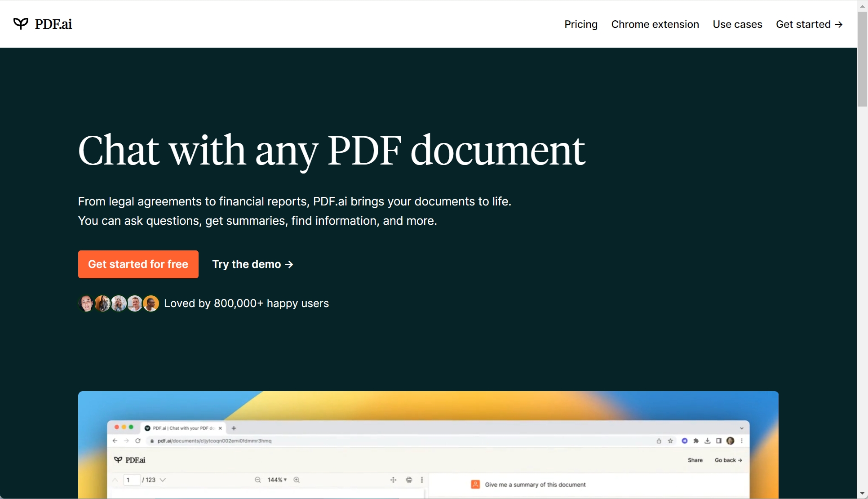The width and height of the screenshot is (868, 499).
Task: Click Get started arrow link in header
Action: tap(809, 24)
